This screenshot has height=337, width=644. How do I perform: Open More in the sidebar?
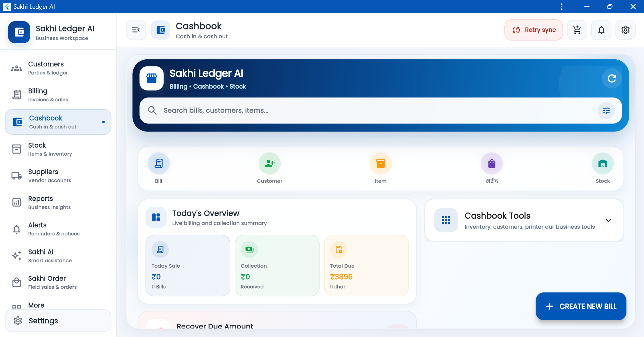click(58, 305)
